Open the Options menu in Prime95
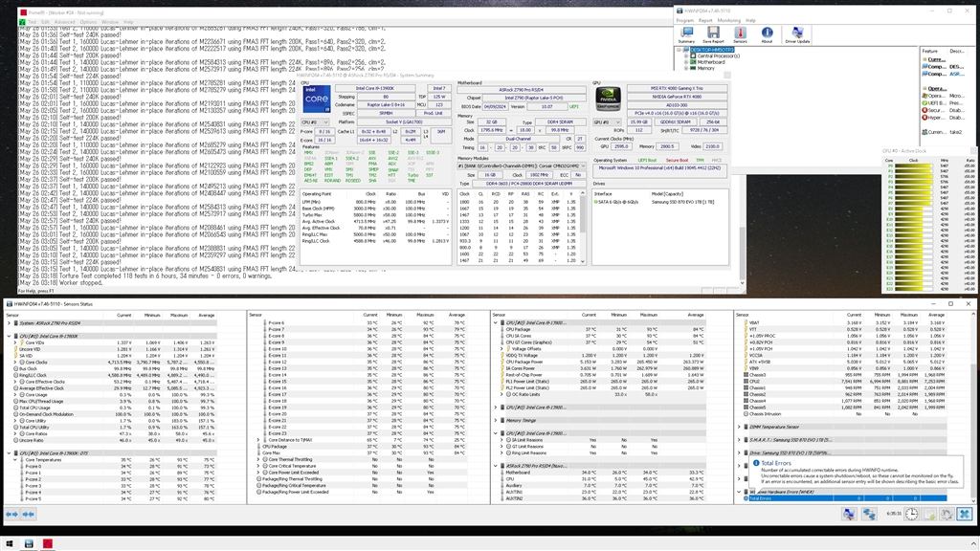980x551 pixels. [88, 22]
